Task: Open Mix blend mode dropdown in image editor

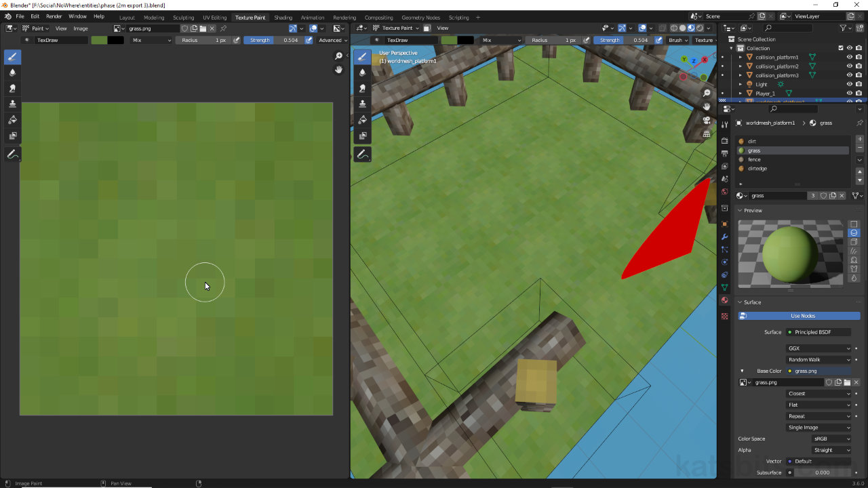Action: (151, 40)
